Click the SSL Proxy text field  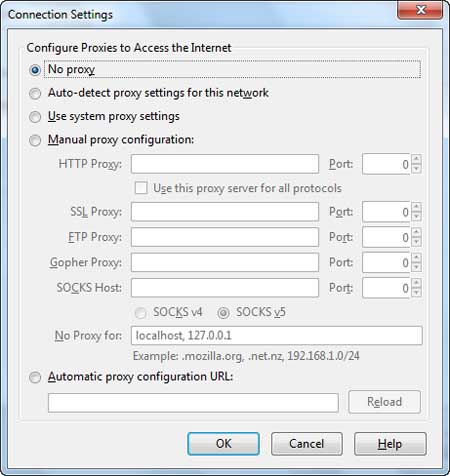tap(225, 212)
